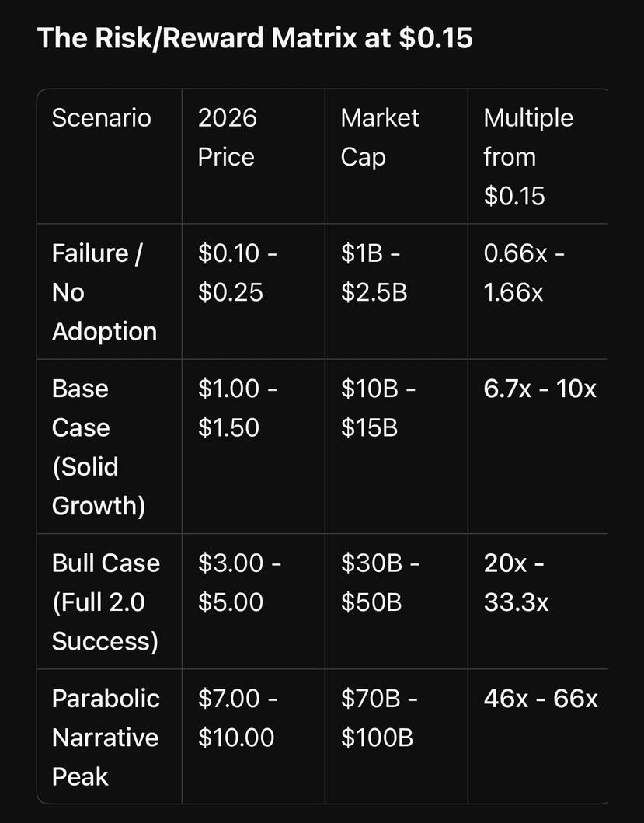The width and height of the screenshot is (644, 823).
Task: Select the Scenario column header
Action: tap(101, 118)
